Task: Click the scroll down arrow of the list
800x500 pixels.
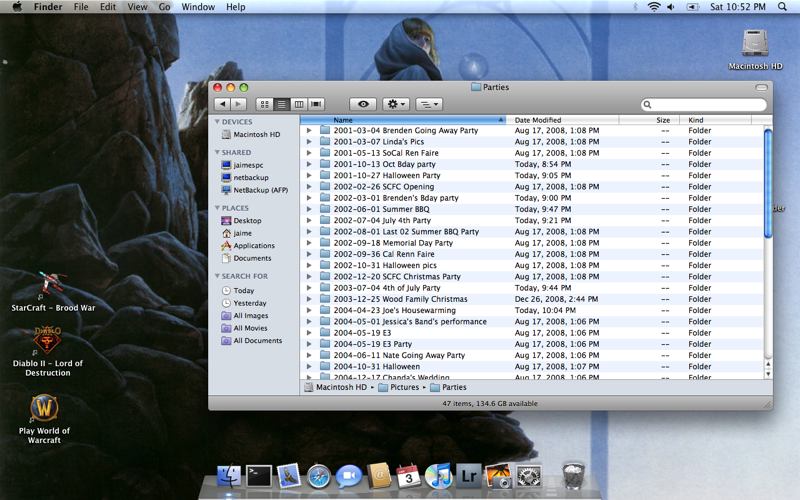Action: click(768, 374)
